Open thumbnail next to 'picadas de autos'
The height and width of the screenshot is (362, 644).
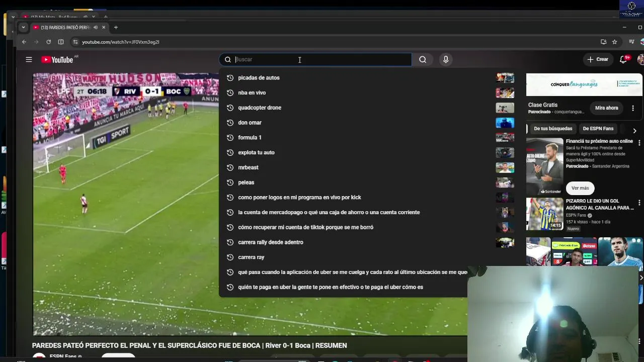pyautogui.click(x=505, y=77)
